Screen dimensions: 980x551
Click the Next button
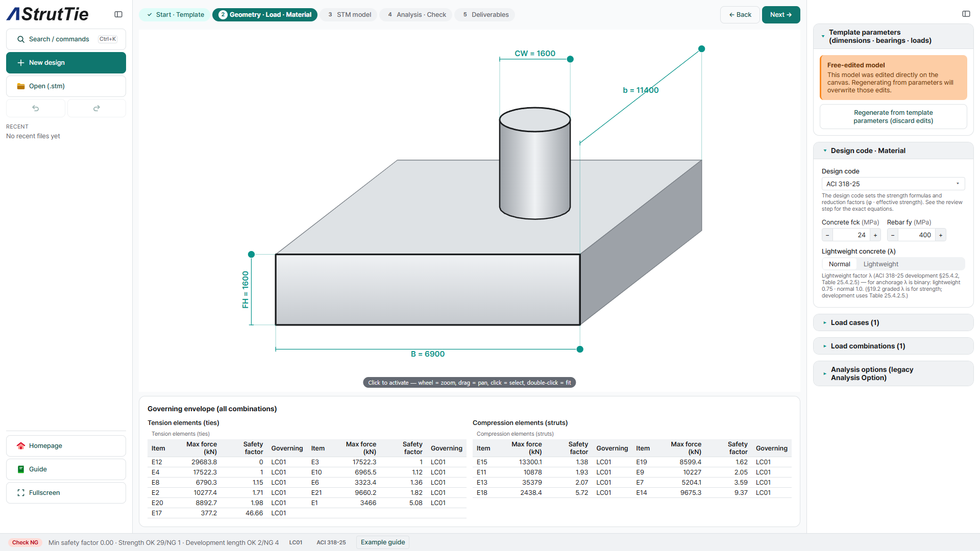pos(781,15)
